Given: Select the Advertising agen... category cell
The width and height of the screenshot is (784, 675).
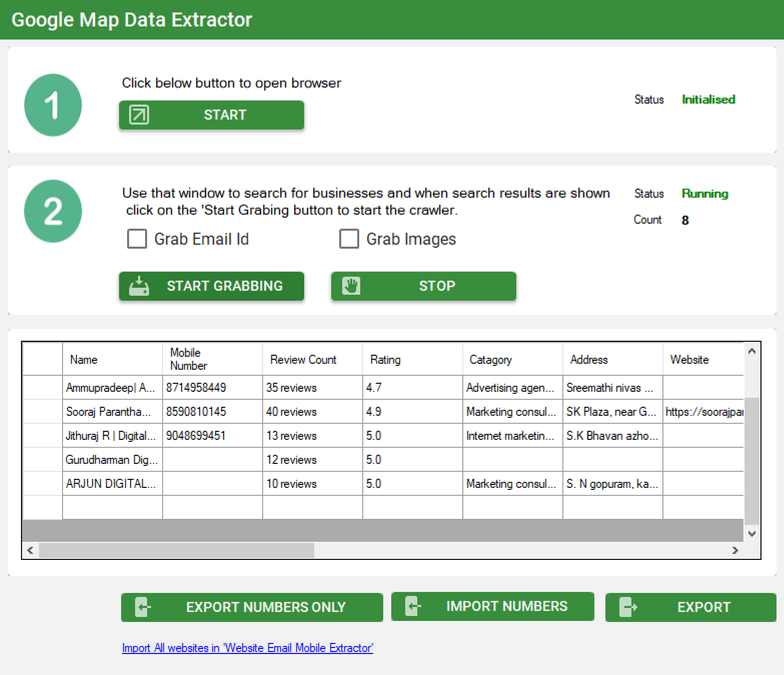Looking at the screenshot, I should [513, 387].
